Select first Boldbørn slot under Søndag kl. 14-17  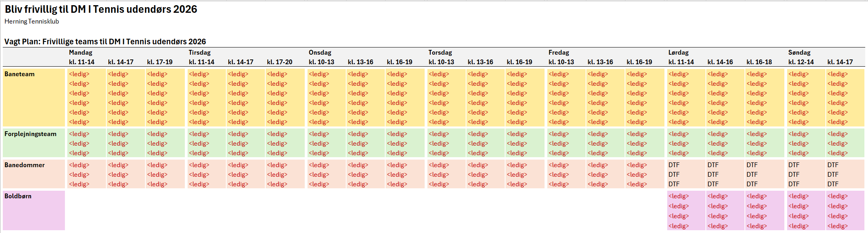coord(838,196)
